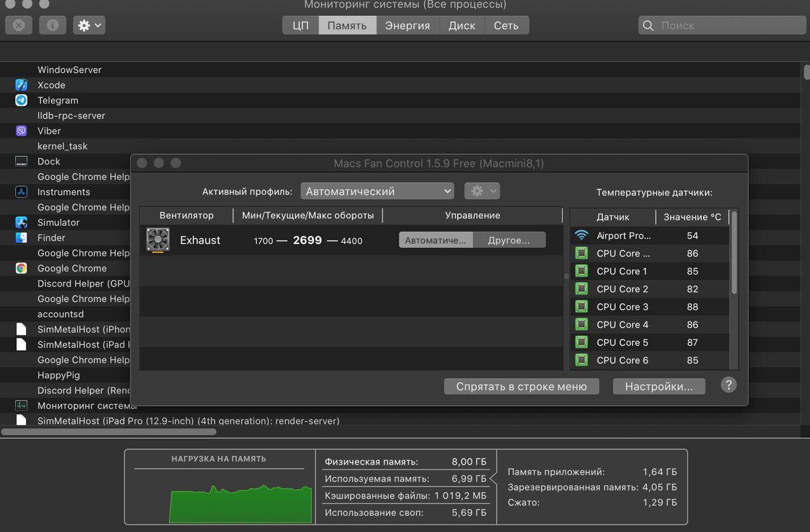Switch Exhaust fan to automatic control
810x532 pixels.
(435, 240)
